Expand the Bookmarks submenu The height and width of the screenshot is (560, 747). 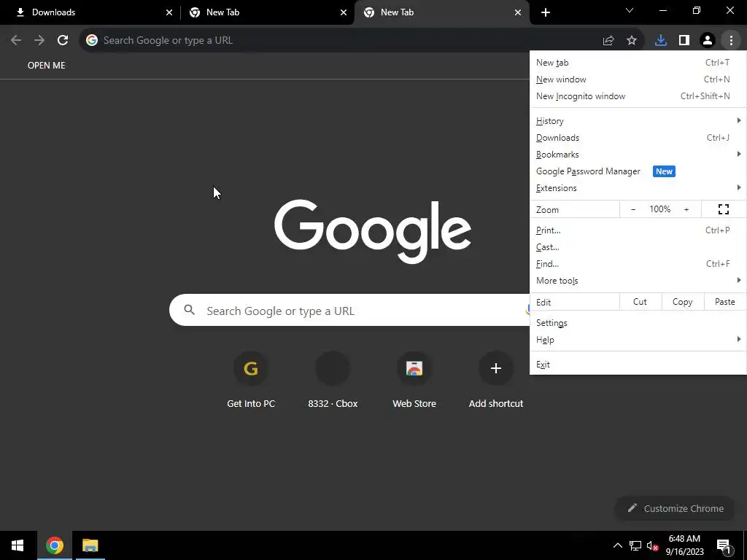click(638, 155)
